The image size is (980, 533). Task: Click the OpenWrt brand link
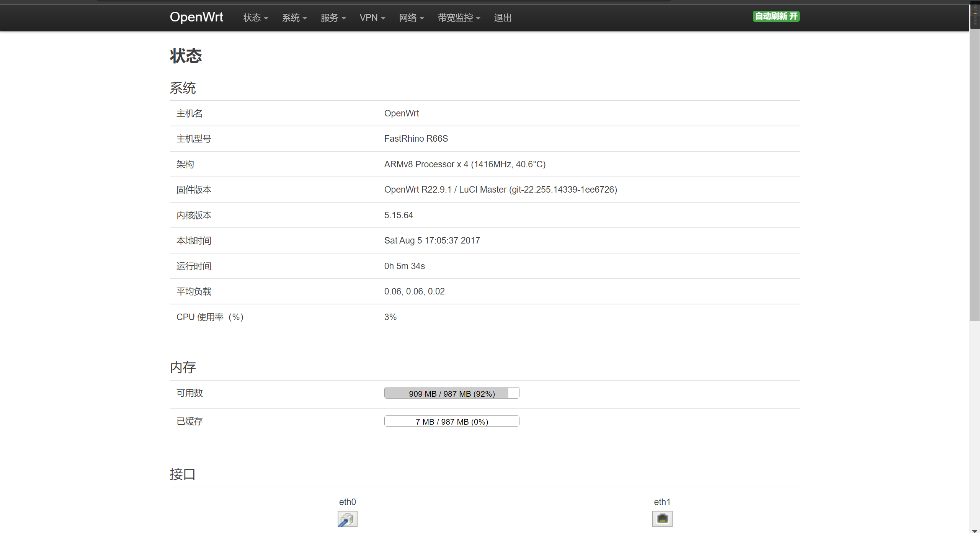tap(196, 17)
